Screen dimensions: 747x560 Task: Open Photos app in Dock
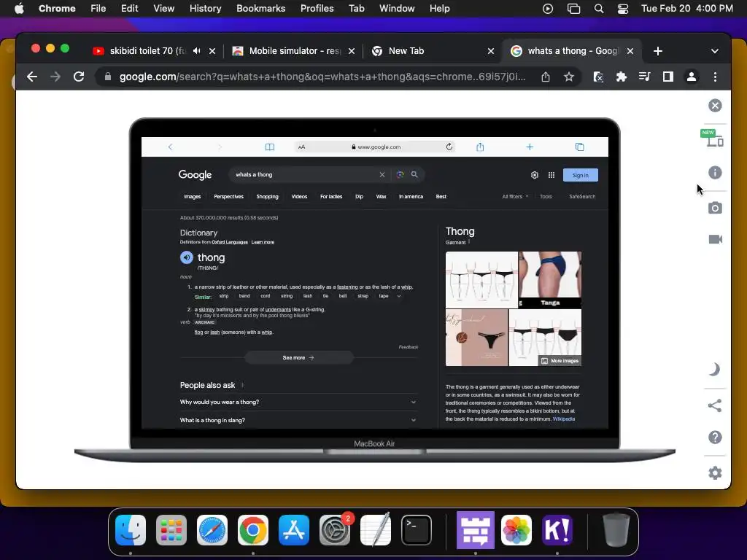pos(516,529)
